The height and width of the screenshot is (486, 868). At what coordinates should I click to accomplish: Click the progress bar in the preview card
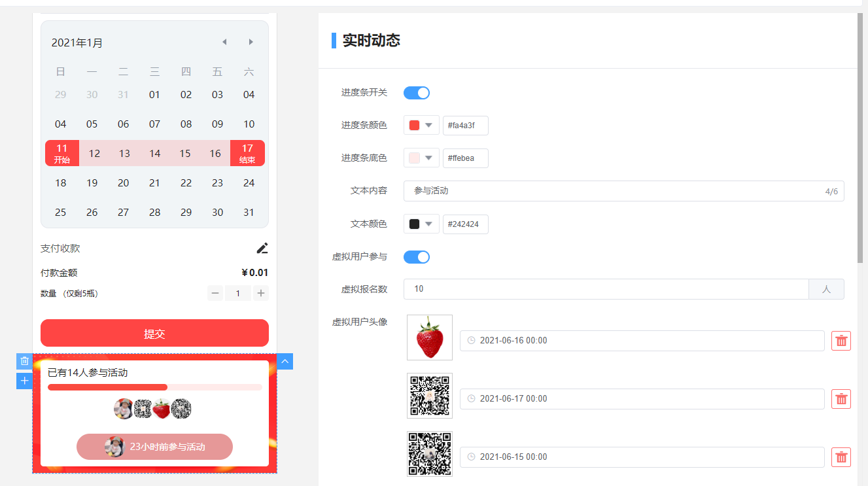coord(155,387)
